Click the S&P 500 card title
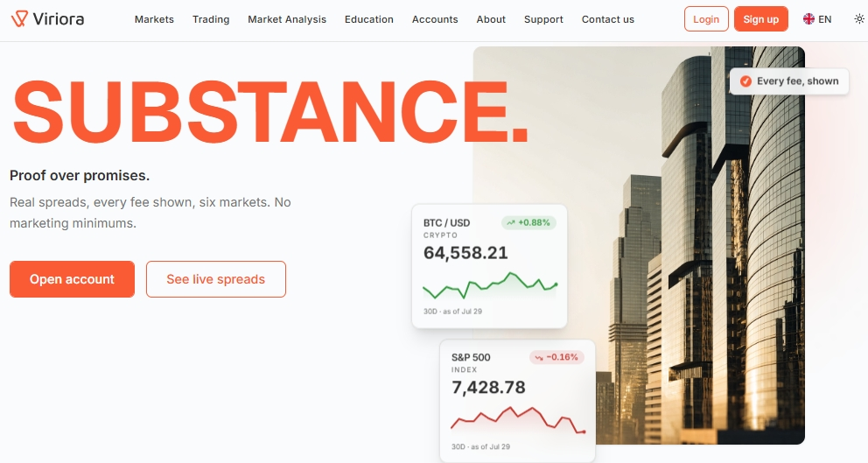868x463 pixels. click(471, 357)
